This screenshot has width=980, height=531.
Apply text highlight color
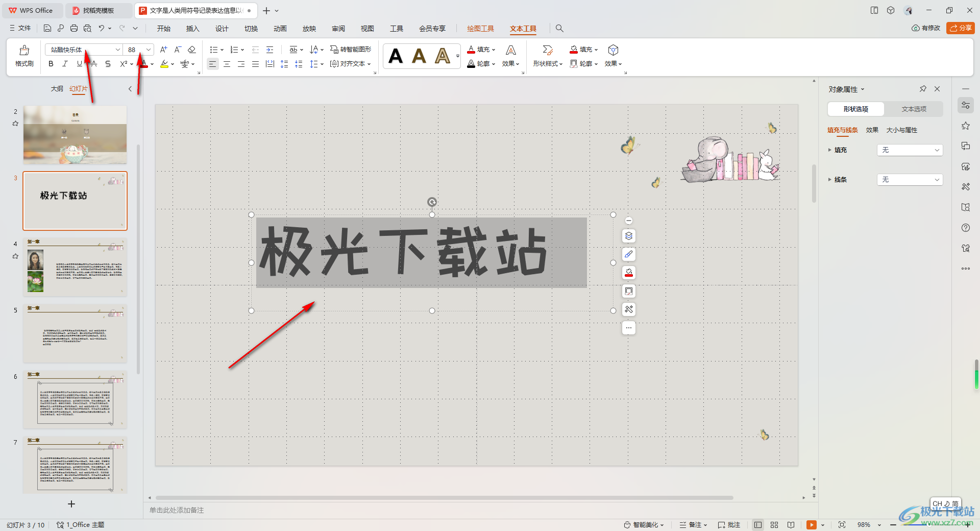point(164,64)
